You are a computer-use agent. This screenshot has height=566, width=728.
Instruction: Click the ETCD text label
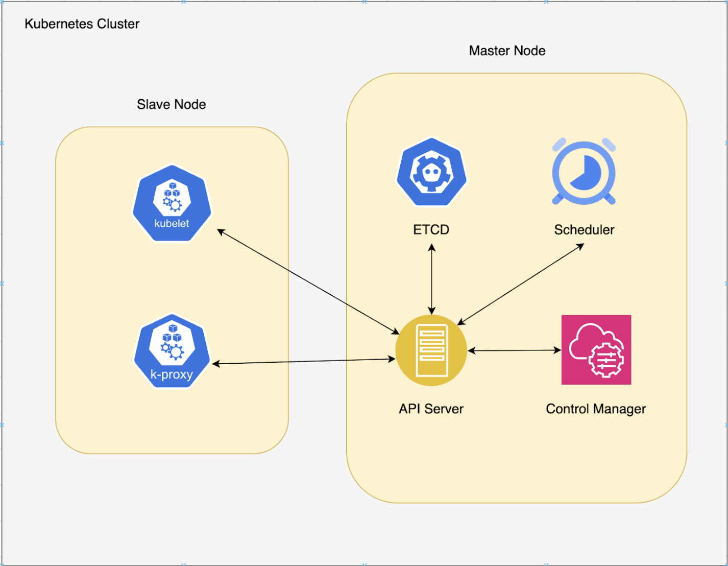pyautogui.click(x=431, y=230)
